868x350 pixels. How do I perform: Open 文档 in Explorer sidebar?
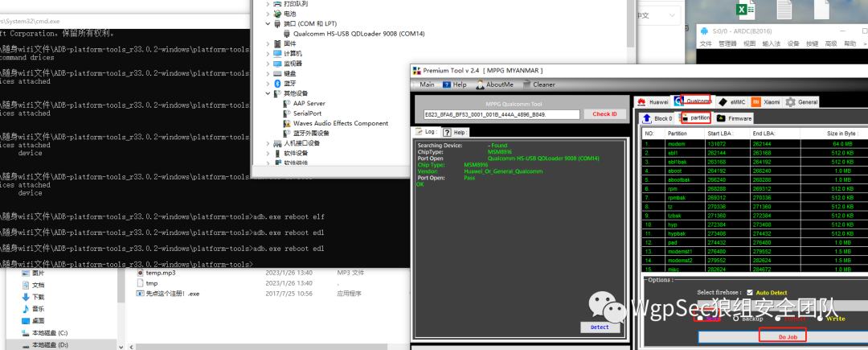point(39,285)
